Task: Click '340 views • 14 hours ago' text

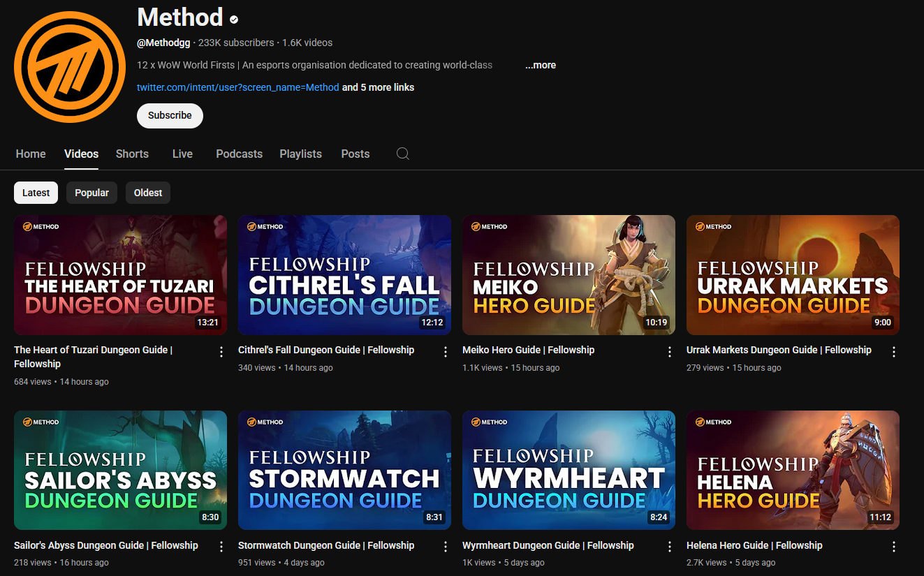Action: click(286, 368)
